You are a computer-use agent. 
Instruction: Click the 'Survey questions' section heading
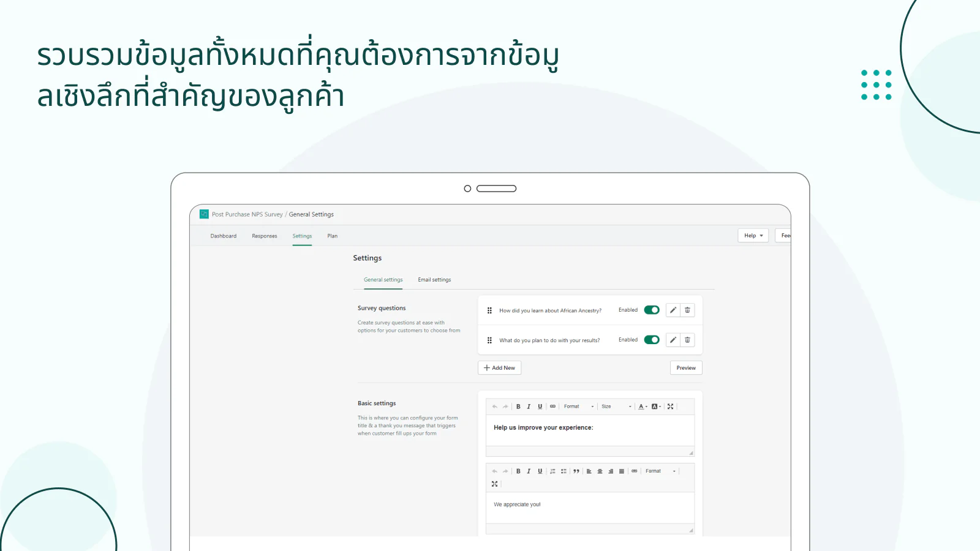[382, 308]
